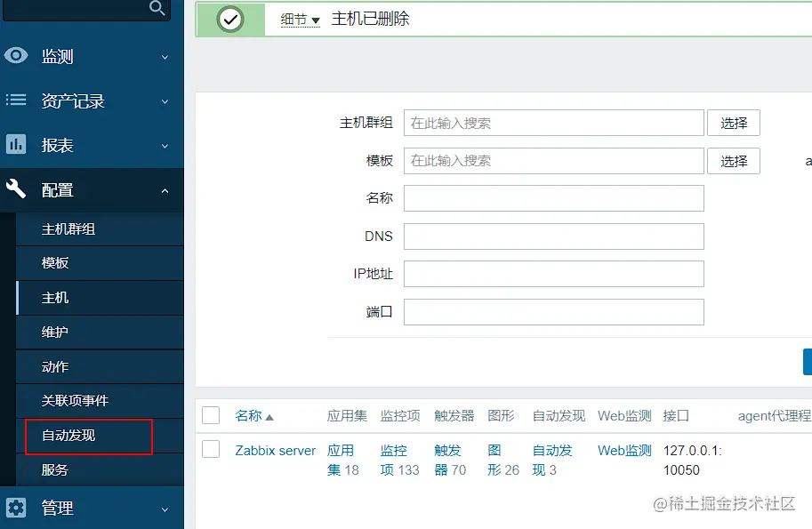Go to 维护 submenu item
This screenshot has width=812, height=529.
100,332
